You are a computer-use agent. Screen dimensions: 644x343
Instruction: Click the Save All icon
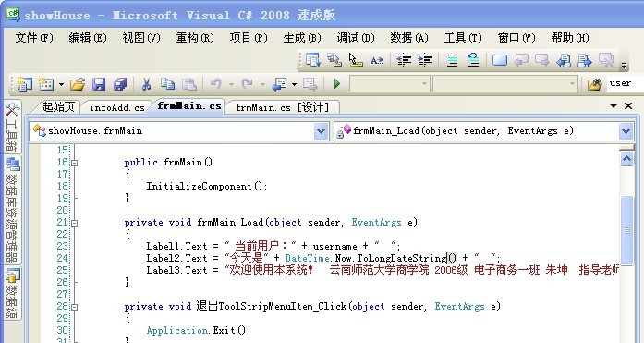pos(120,84)
